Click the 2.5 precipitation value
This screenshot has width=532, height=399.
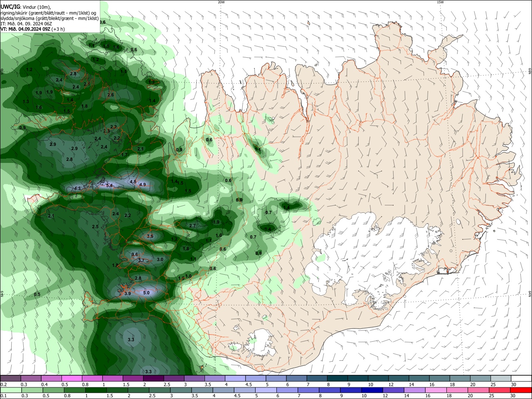tap(95, 227)
